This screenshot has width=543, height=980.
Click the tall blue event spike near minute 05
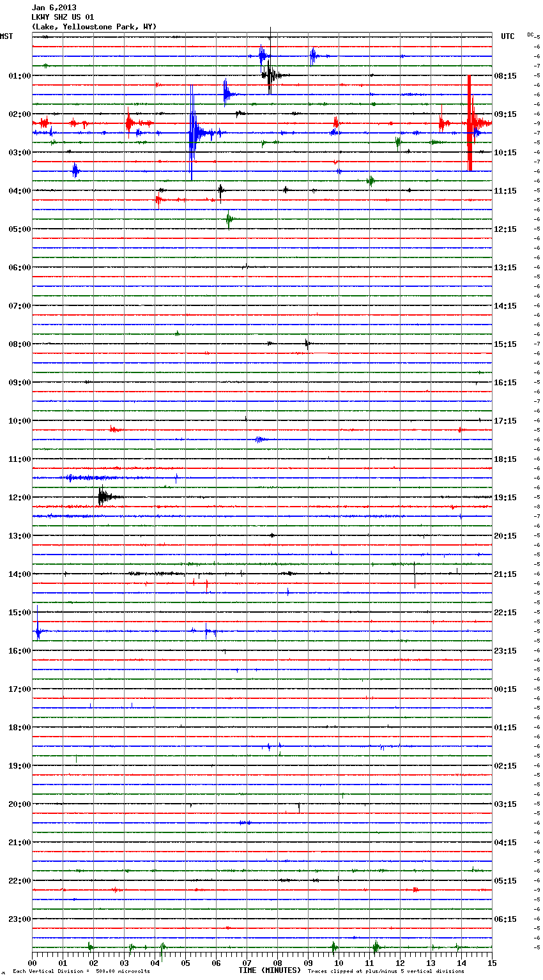click(192, 133)
